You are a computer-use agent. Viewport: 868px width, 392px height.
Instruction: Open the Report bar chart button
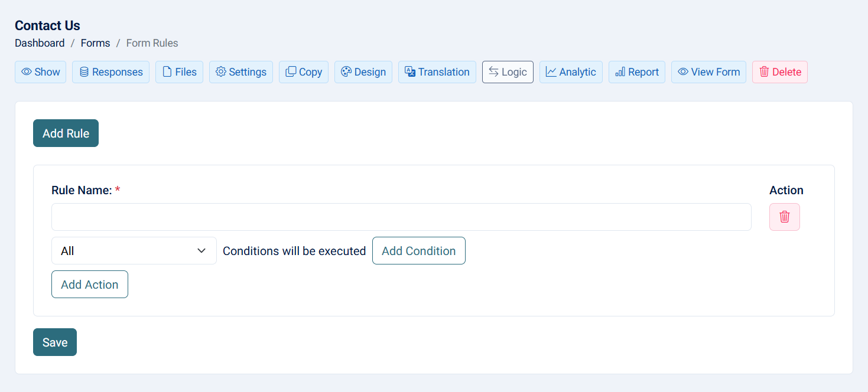point(636,72)
